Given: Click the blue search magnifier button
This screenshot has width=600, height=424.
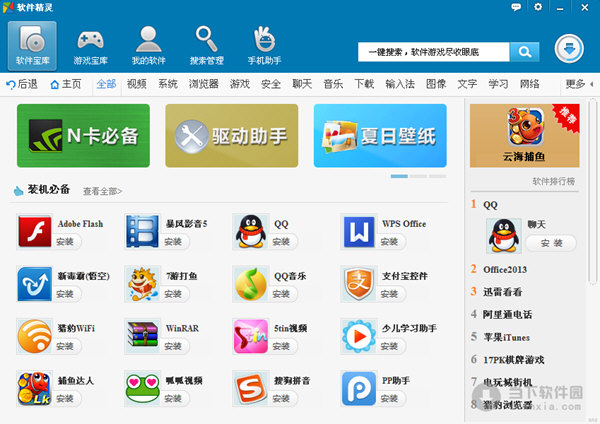Looking at the screenshot, I should [x=525, y=52].
